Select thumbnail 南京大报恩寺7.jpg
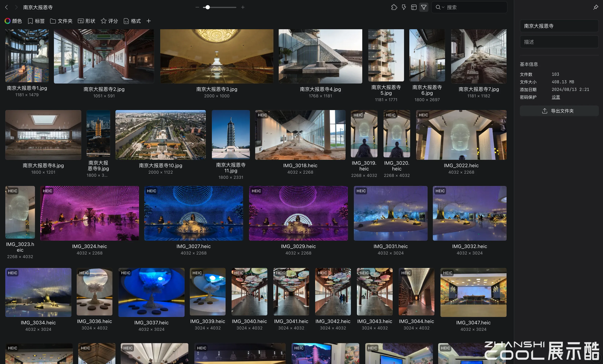Screen dimensions: 603x364 (479, 56)
